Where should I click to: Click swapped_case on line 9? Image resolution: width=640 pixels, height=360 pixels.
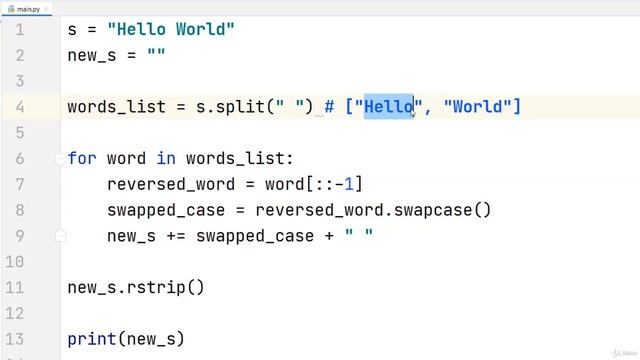pyautogui.click(x=255, y=236)
